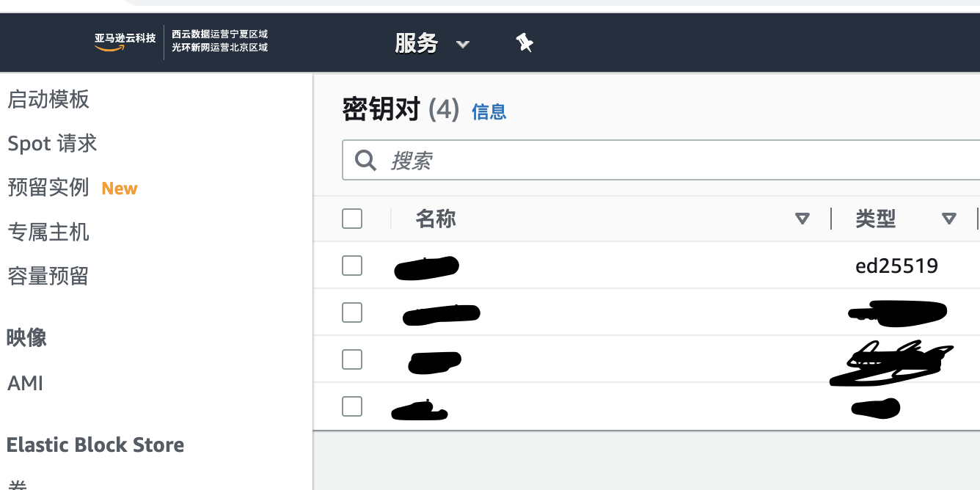980x490 pixels.
Task: Click the search magnifier icon
Action: tap(365, 159)
